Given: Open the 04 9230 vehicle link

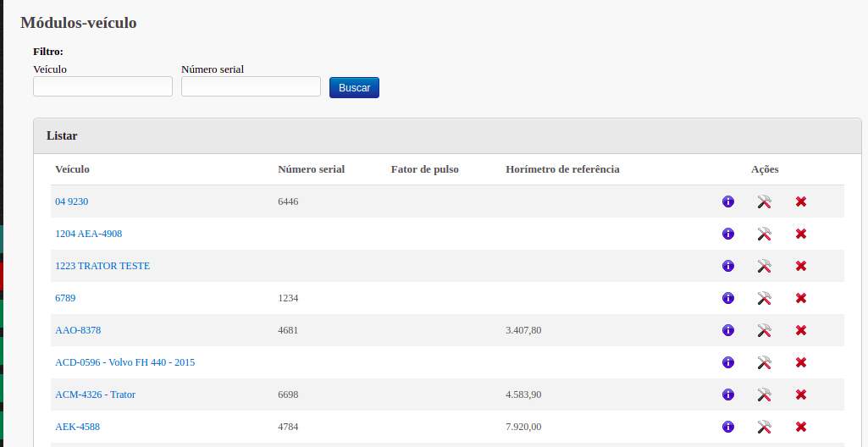Looking at the screenshot, I should click(x=71, y=201).
